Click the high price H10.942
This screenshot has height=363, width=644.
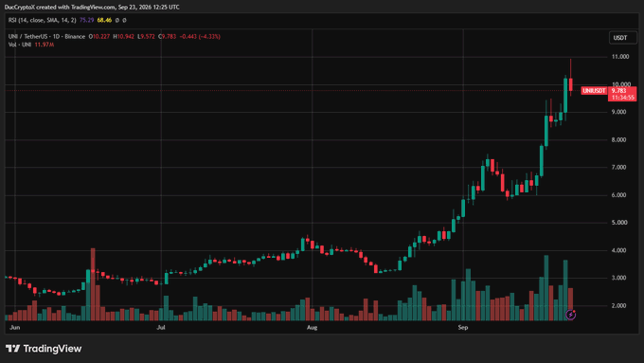pos(124,37)
